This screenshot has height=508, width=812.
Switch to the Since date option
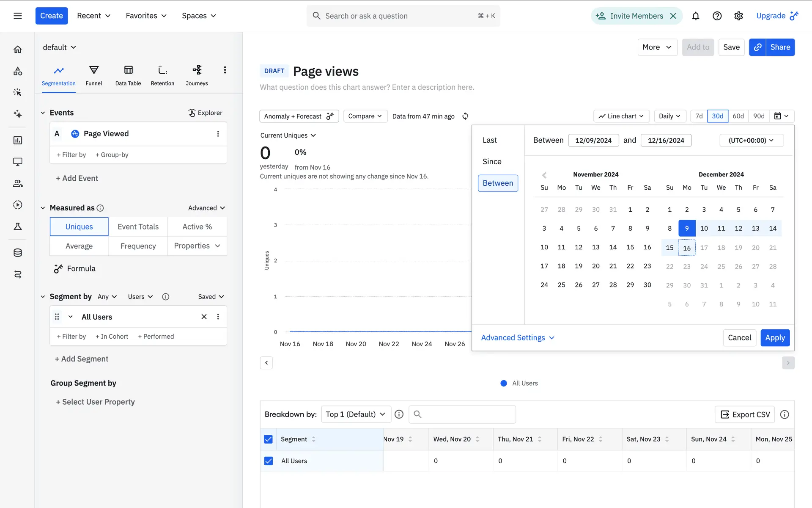point(492,162)
